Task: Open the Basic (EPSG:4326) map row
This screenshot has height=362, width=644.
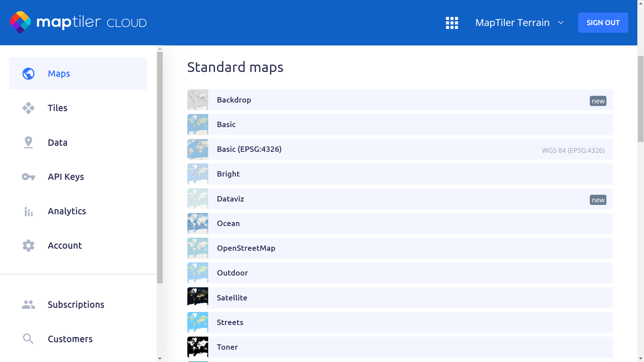Action: click(x=249, y=149)
